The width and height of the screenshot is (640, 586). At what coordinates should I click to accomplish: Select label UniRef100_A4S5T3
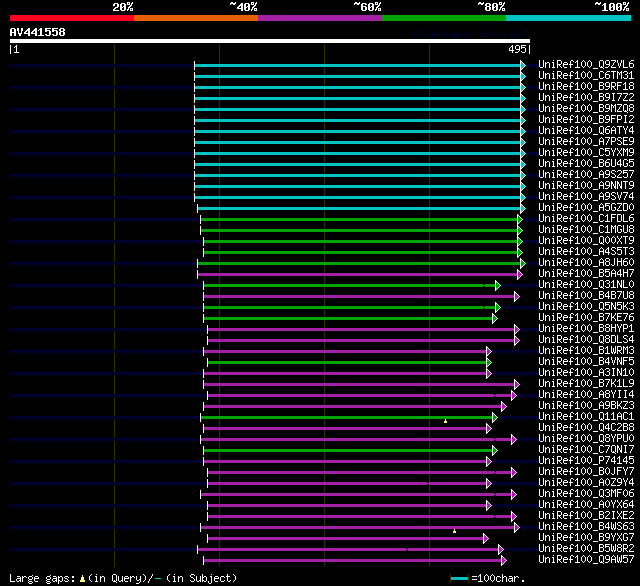coord(586,252)
